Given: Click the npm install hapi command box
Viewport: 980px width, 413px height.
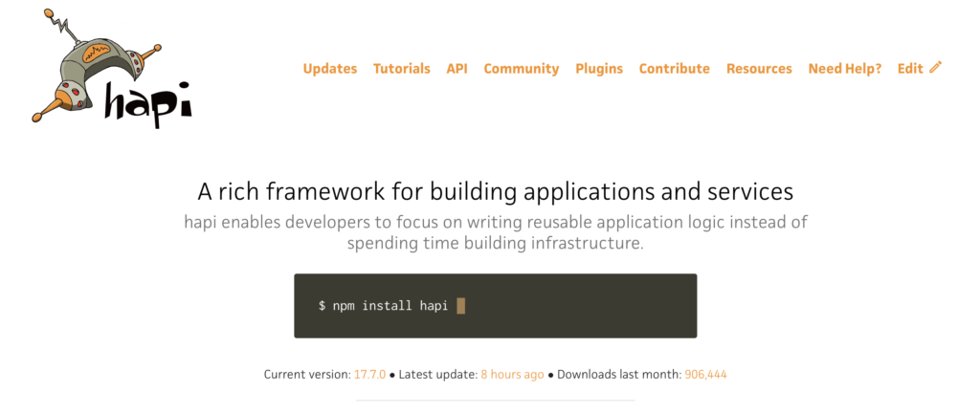Looking at the screenshot, I should [496, 306].
